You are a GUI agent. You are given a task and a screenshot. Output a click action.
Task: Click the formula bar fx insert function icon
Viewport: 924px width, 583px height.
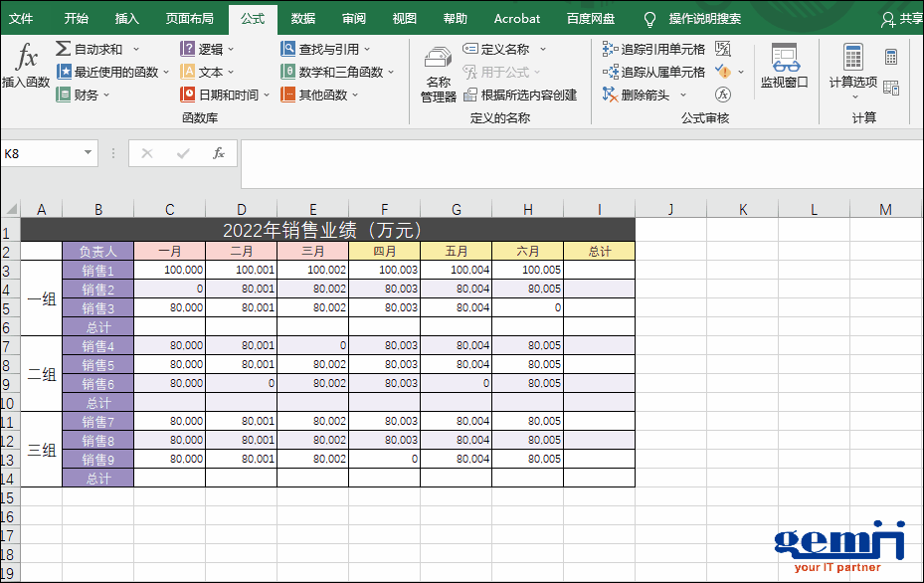tap(219, 153)
